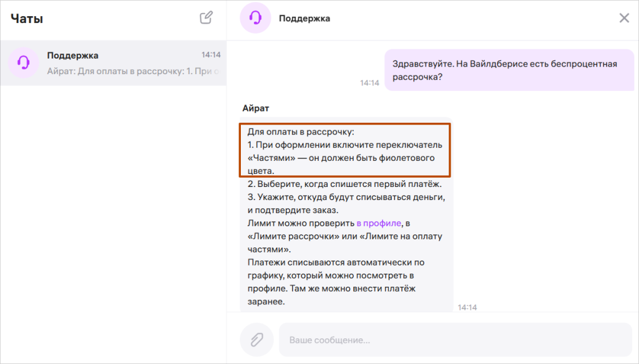Close the support chat with X

click(x=623, y=18)
